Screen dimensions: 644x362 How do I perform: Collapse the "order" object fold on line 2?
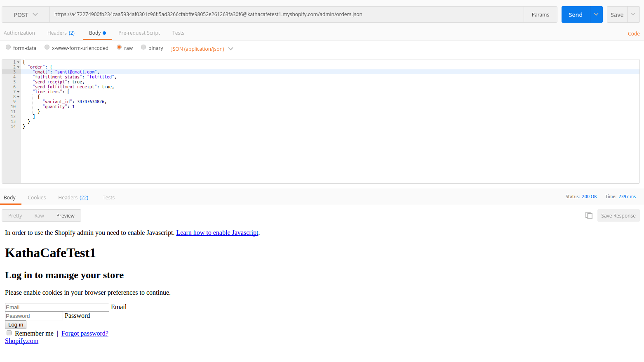tap(18, 67)
